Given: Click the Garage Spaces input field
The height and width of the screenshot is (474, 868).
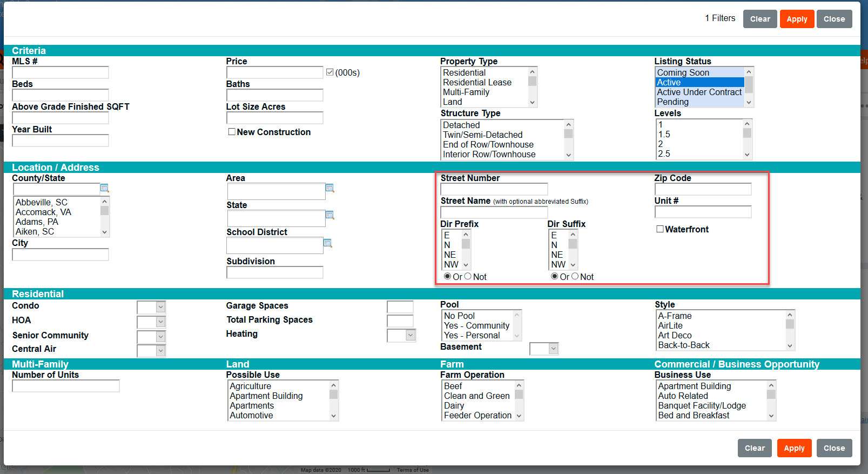Looking at the screenshot, I should 400,307.
